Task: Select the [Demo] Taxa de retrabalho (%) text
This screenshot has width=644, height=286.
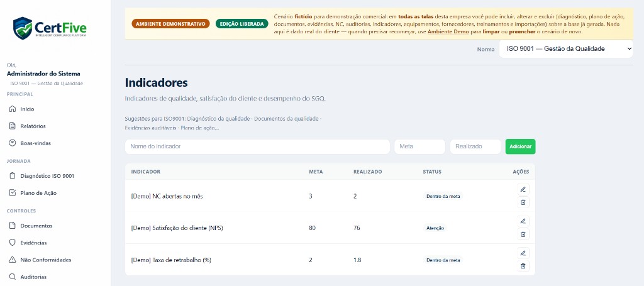Action: click(x=171, y=260)
